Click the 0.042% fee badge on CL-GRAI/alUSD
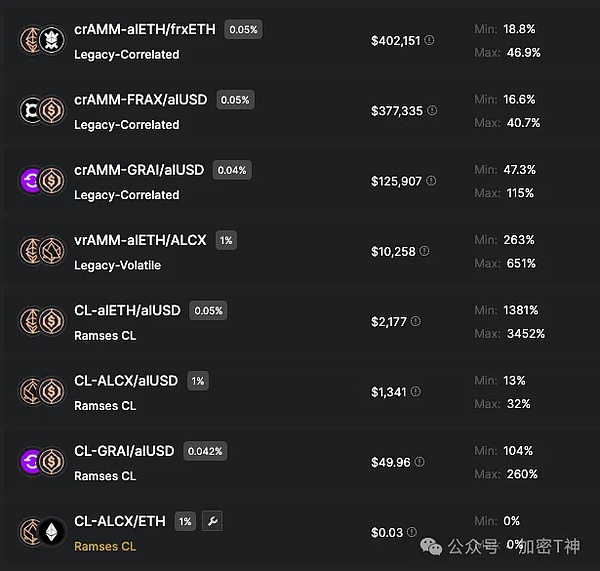This screenshot has height=571, width=600. 204,451
